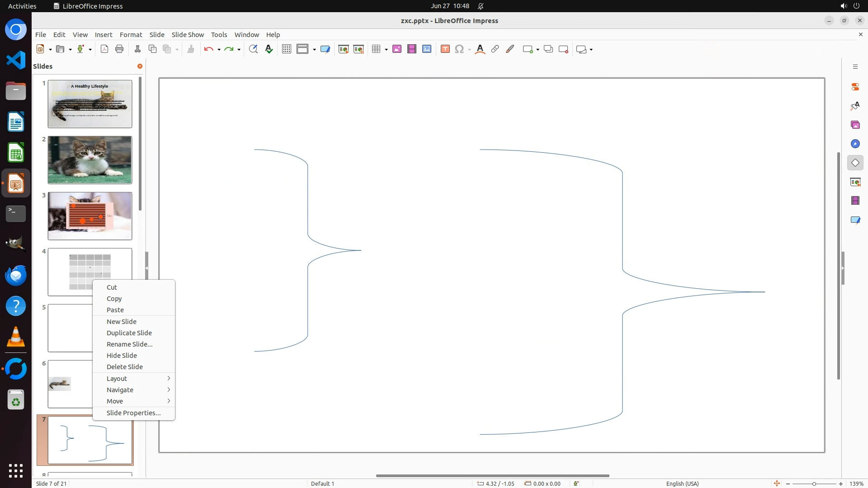Open the Undo history dropdown arrow
The image size is (868, 488).
(219, 49)
